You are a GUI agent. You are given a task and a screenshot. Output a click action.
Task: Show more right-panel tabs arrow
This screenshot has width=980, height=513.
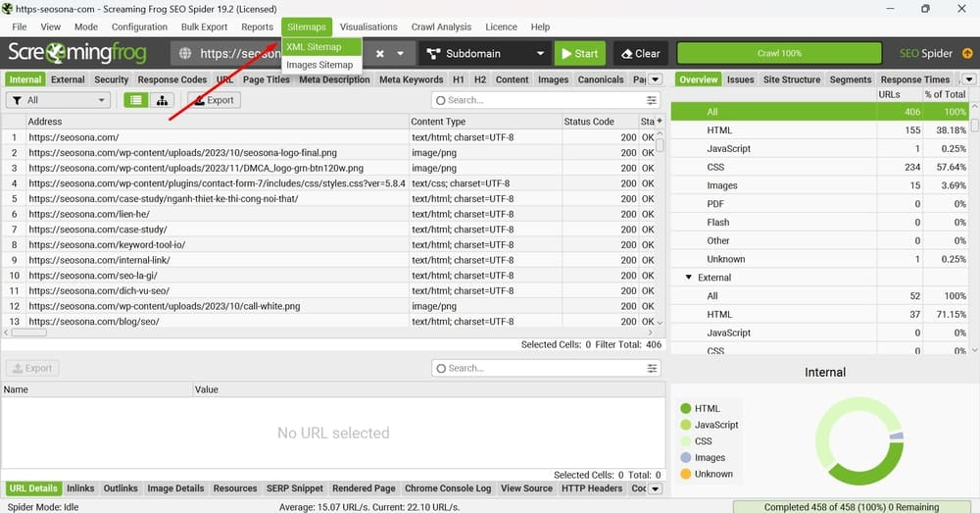[x=969, y=79]
